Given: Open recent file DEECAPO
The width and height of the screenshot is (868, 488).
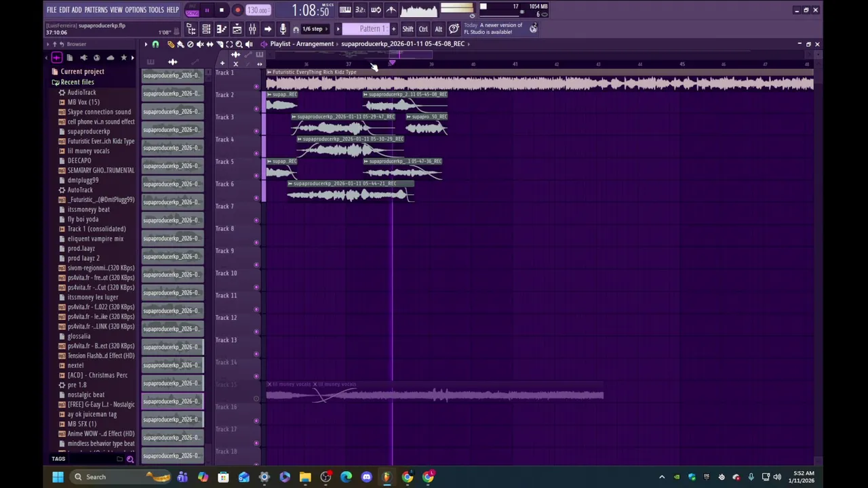Looking at the screenshot, I should click(79, 161).
